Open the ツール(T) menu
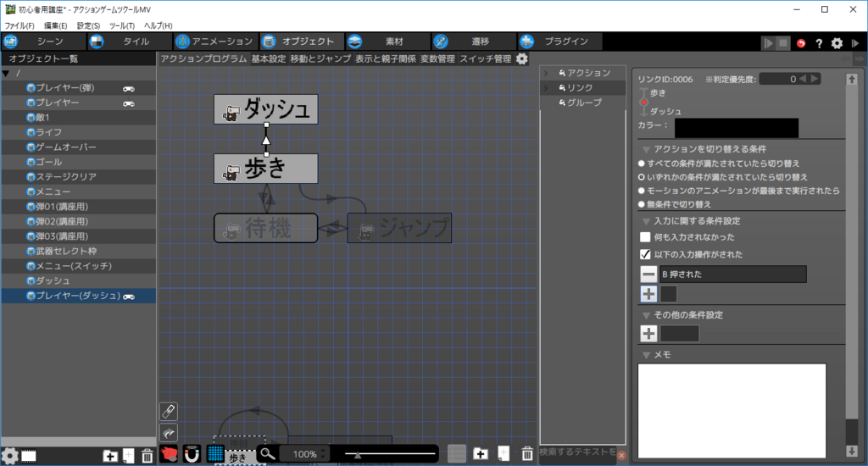 122,25
